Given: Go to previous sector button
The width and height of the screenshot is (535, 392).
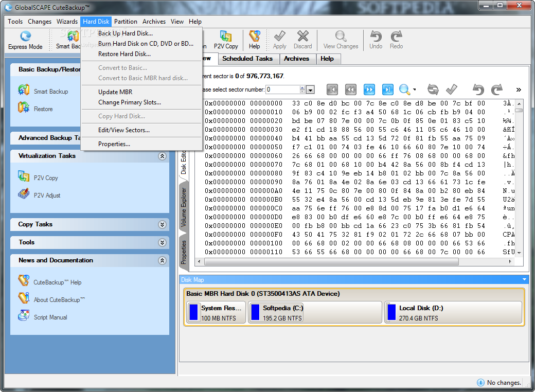Looking at the screenshot, I should point(350,90).
